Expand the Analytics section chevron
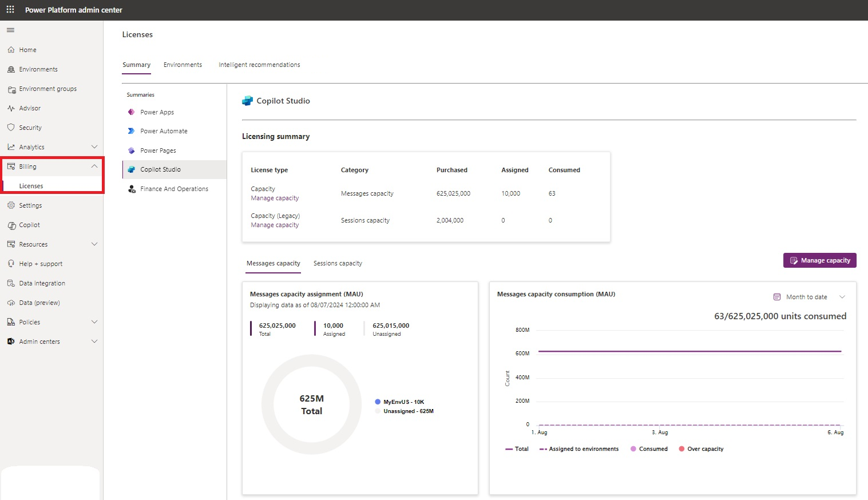 pyautogui.click(x=94, y=147)
